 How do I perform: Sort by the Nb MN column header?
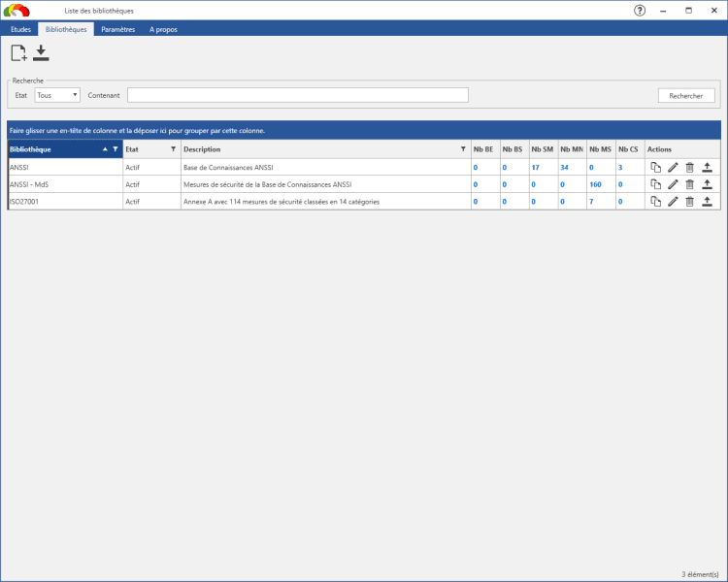[x=573, y=149]
